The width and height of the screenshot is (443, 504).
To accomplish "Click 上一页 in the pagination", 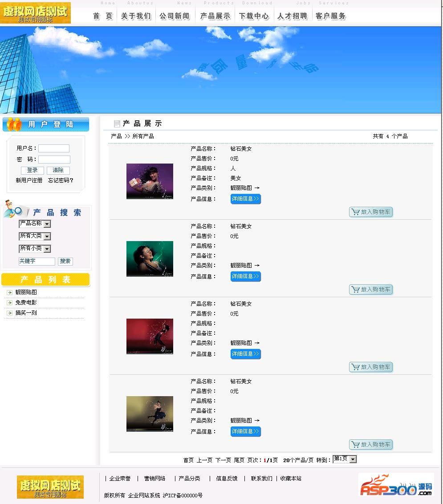I will coord(204,460).
